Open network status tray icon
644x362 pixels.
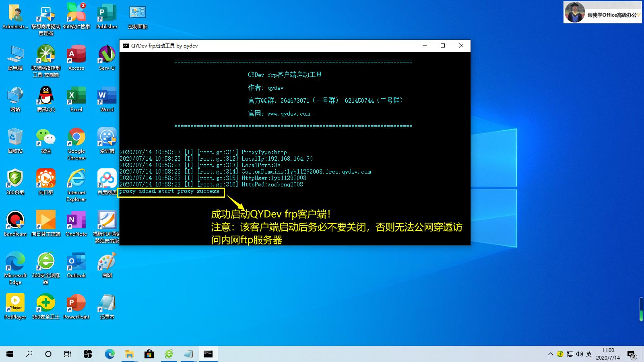(570, 354)
